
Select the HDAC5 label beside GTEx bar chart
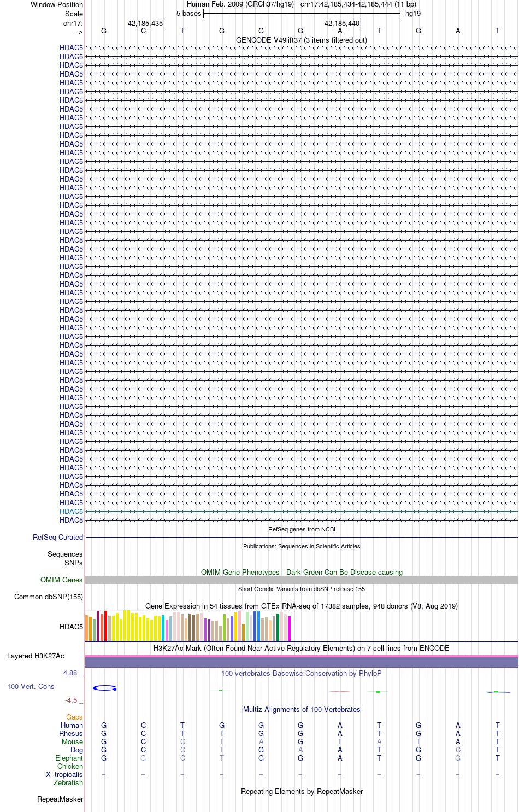[71, 627]
